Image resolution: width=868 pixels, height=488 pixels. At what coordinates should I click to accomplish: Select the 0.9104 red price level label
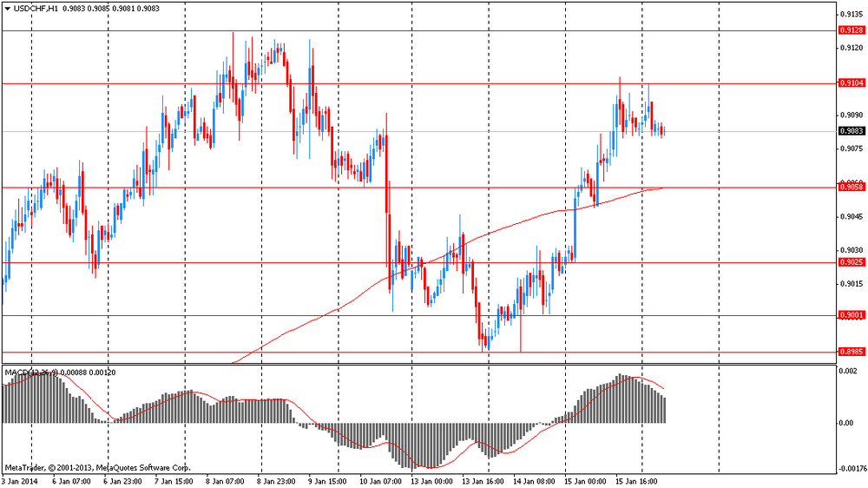[851, 83]
